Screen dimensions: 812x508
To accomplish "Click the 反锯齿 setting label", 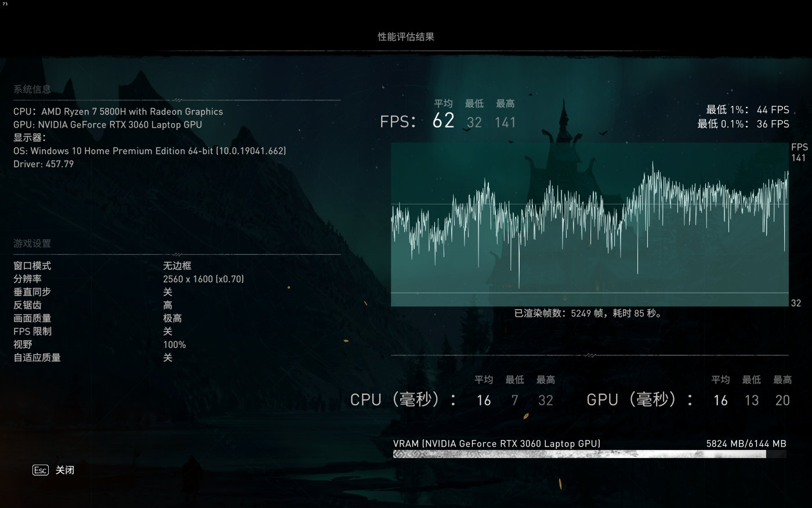I will click(27, 305).
